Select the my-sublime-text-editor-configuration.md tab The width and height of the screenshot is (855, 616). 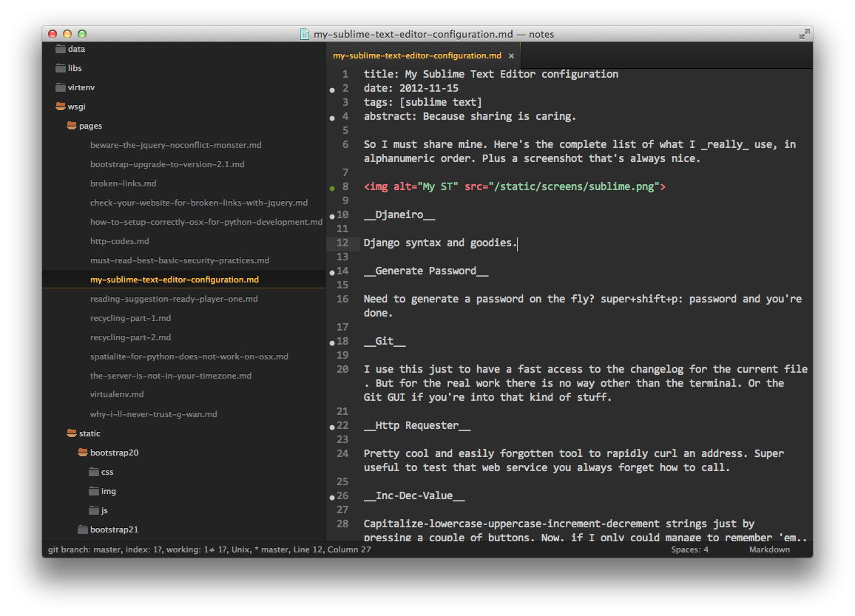[417, 55]
